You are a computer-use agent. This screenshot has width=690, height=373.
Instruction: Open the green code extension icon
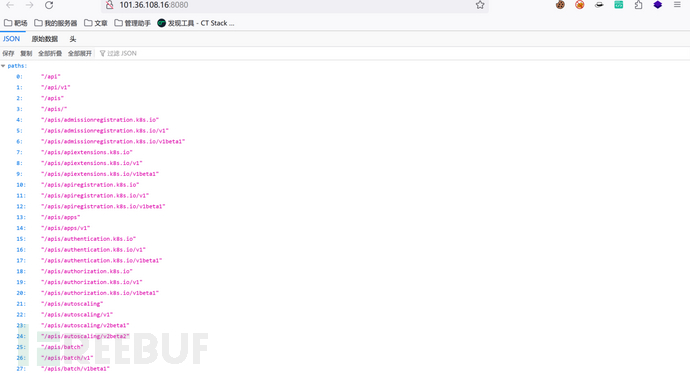pyautogui.click(x=619, y=5)
